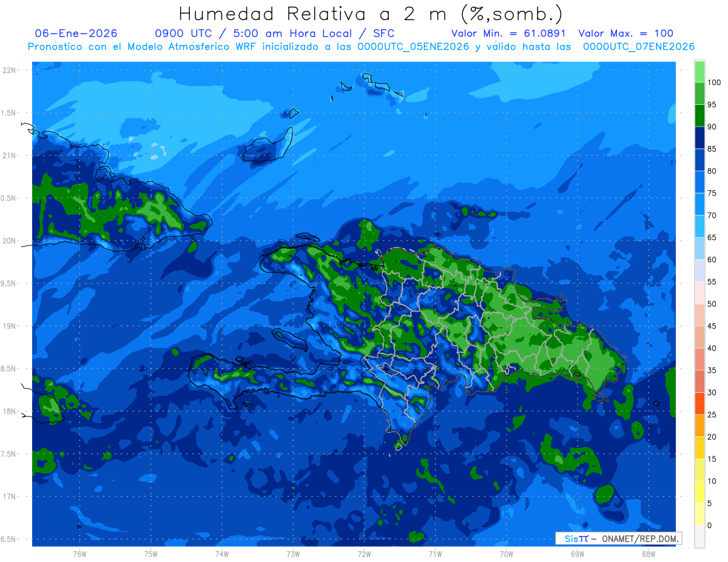Click the colorbar tick label 30
Screen dimensions: 728x562
click(712, 392)
